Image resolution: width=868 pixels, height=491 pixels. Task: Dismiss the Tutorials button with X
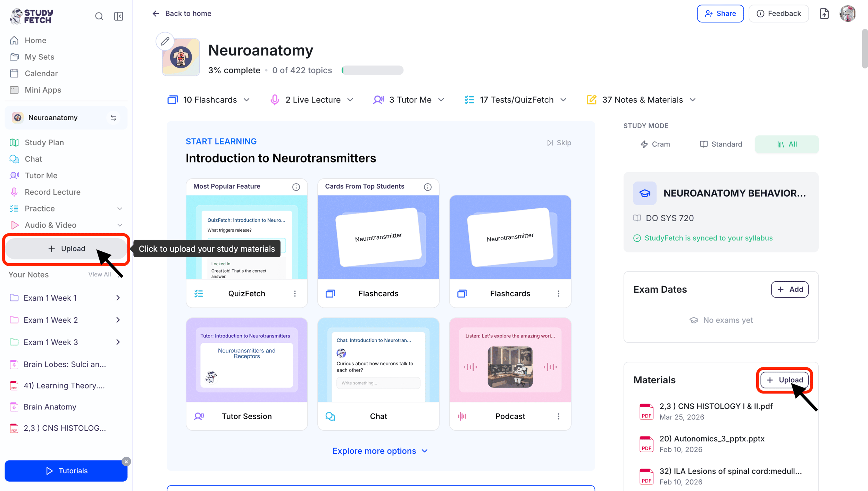coord(126,461)
